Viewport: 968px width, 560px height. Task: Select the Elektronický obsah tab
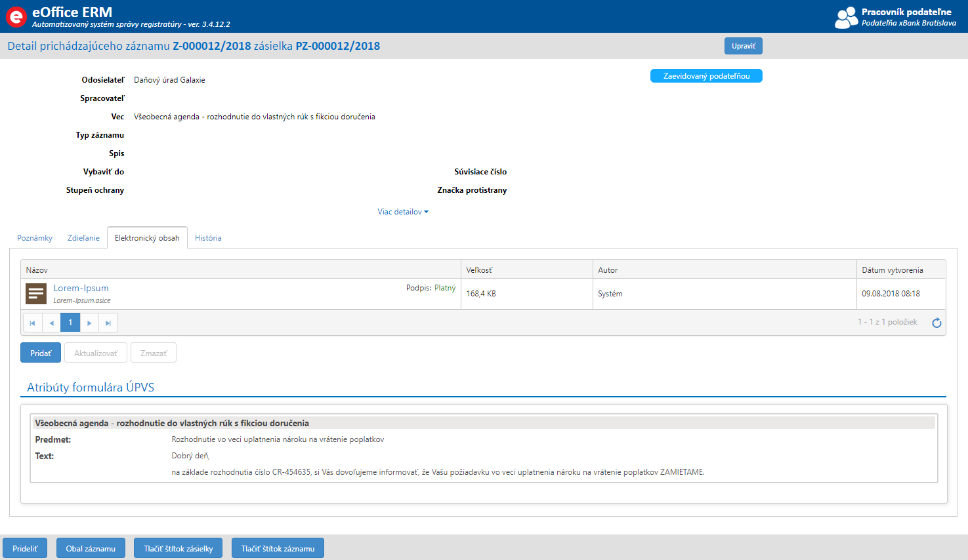pyautogui.click(x=147, y=238)
